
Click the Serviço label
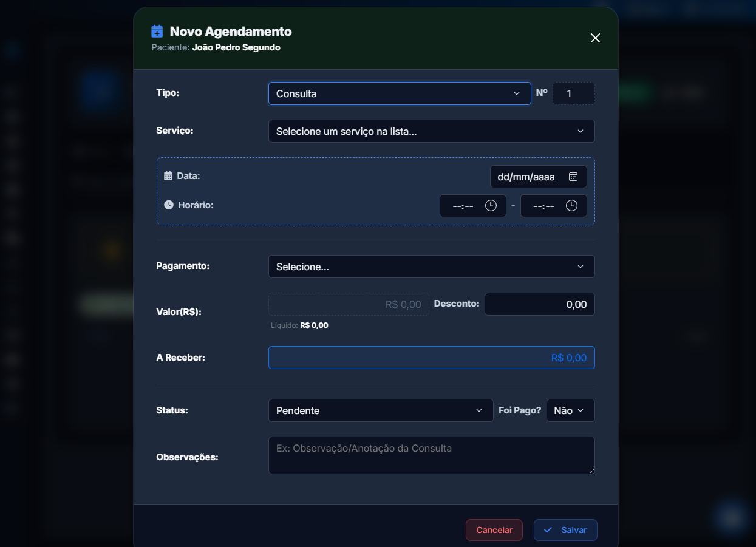pyautogui.click(x=175, y=131)
